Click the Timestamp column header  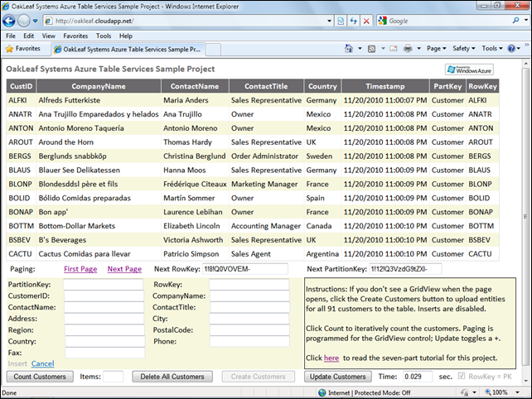pos(385,86)
